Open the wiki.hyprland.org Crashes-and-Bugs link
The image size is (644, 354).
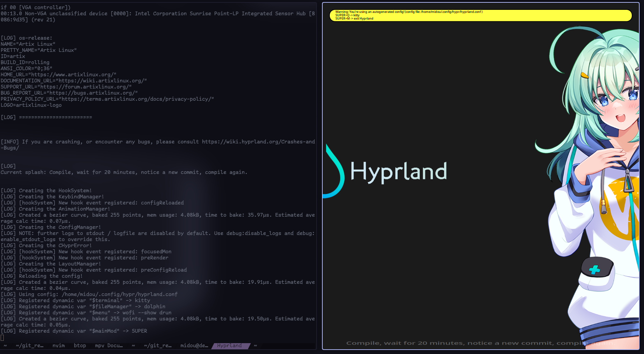258,142
